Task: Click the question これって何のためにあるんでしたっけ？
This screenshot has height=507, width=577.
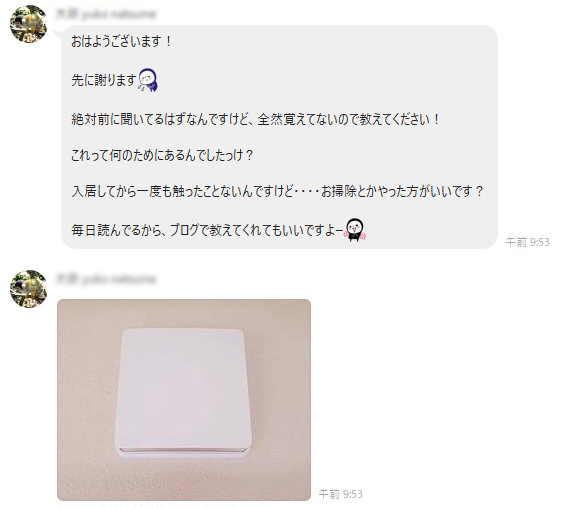Action: coord(162,155)
